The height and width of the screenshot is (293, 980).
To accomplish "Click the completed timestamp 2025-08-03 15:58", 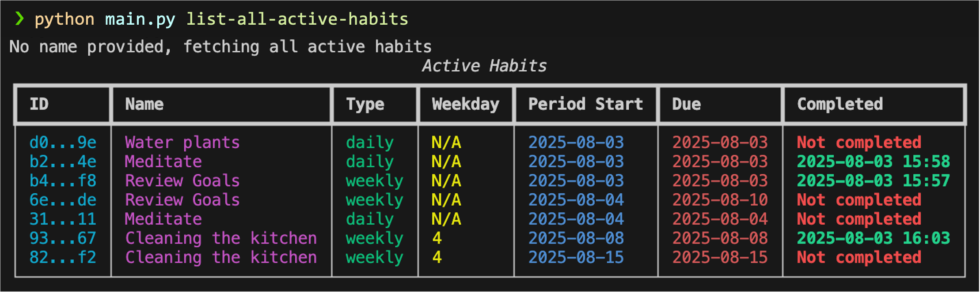I will 873,162.
